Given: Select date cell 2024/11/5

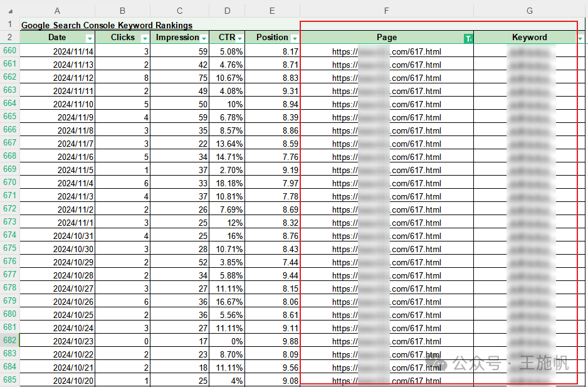Looking at the screenshot, I should 58,170.
